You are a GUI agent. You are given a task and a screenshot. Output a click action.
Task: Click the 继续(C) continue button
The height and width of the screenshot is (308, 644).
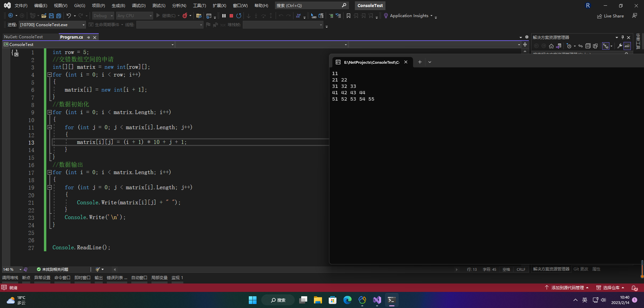tap(166, 15)
